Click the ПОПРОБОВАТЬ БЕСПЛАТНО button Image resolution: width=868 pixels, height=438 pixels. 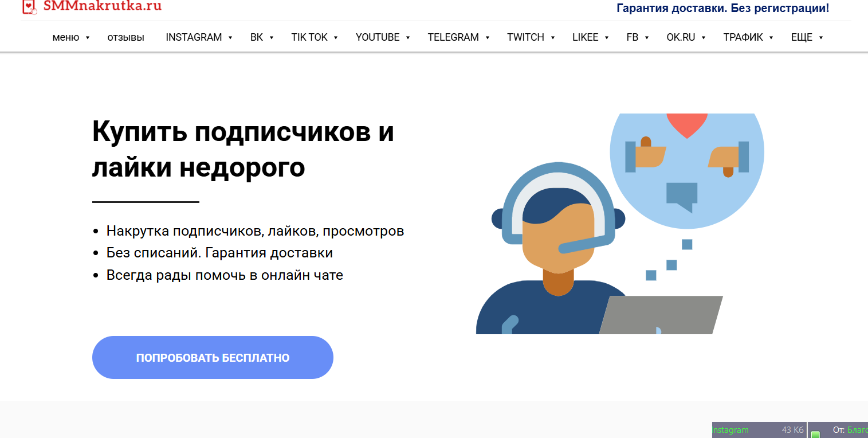(x=213, y=358)
